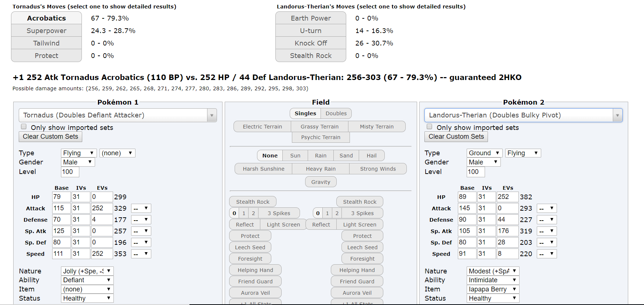Image resolution: width=644 pixels, height=305 pixels.
Task: Select Landorus-Therian's Knock Off move
Action: tap(311, 43)
